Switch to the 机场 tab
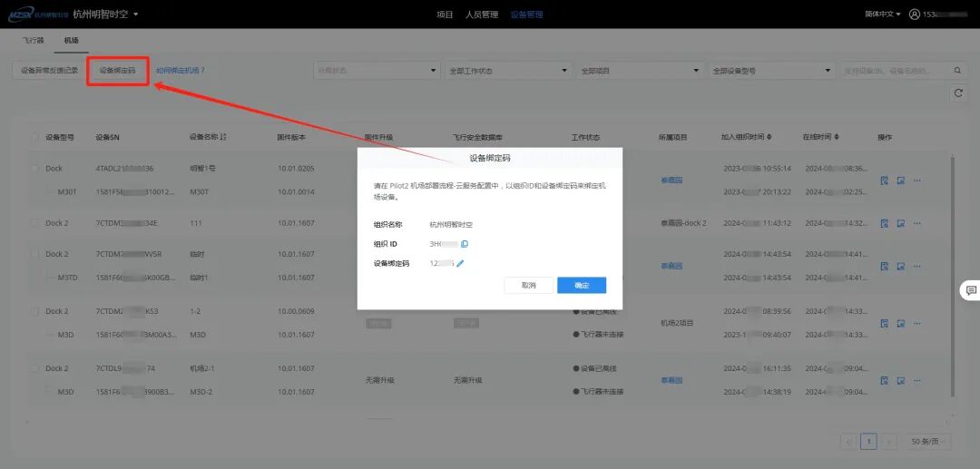Viewport: 980px width, 469px height. [72, 40]
